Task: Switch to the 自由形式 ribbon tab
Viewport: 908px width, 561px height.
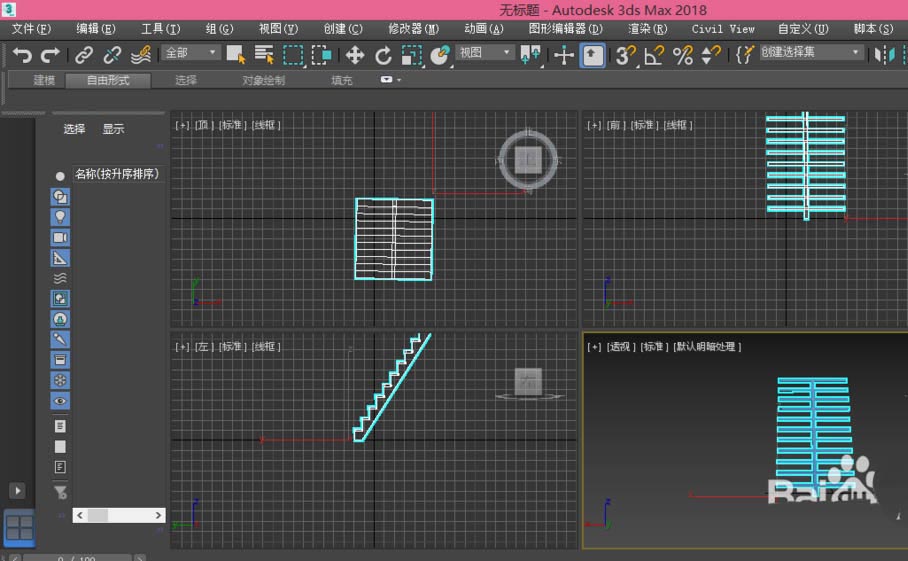Action: 107,80
